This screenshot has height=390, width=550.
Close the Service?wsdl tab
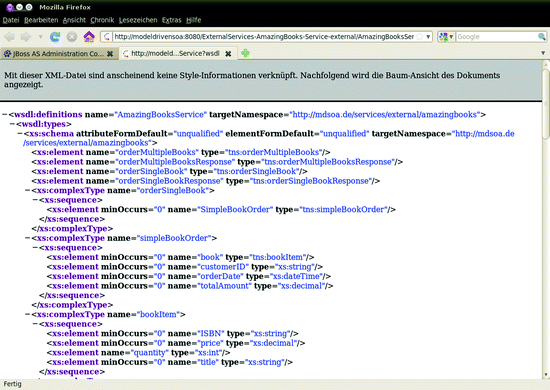point(228,54)
